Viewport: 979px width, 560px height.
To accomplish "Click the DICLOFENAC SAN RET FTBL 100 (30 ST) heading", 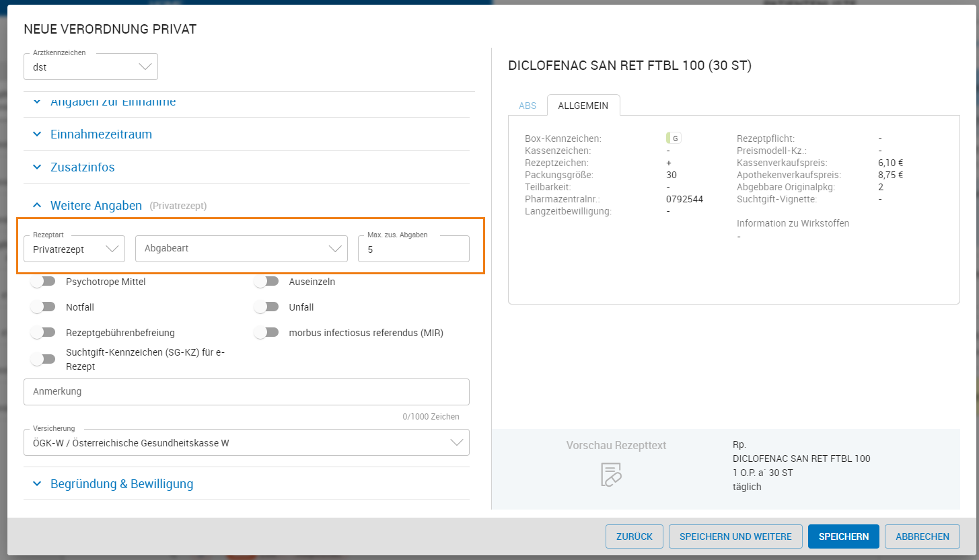I will 630,65.
